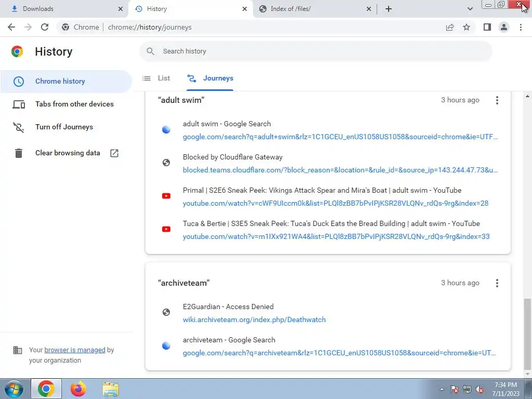
Task: Open Chrome history in sidebar
Action: (66, 82)
